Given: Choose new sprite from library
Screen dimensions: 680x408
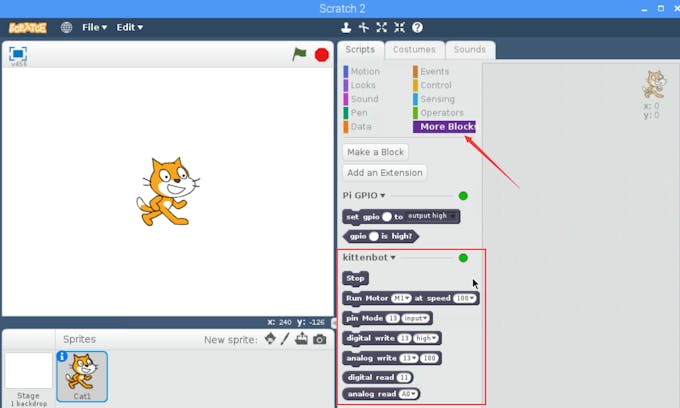Looking at the screenshot, I should [270, 339].
